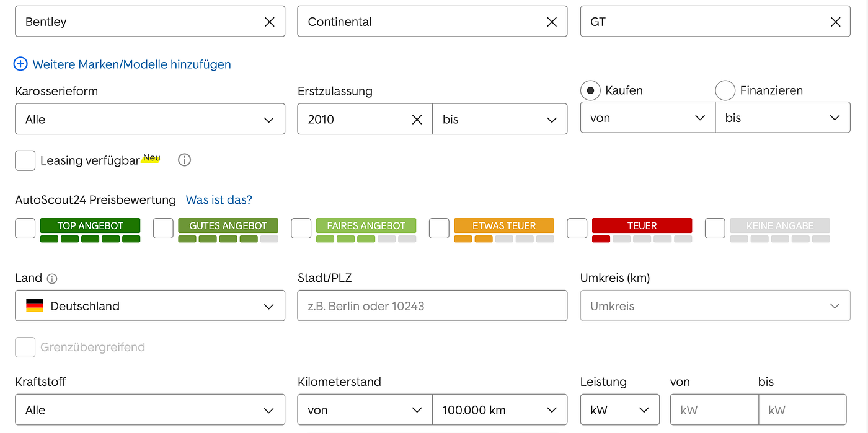The width and height of the screenshot is (868, 433).
Task: Open 'Was ist das?' price rating link
Action: [219, 200]
